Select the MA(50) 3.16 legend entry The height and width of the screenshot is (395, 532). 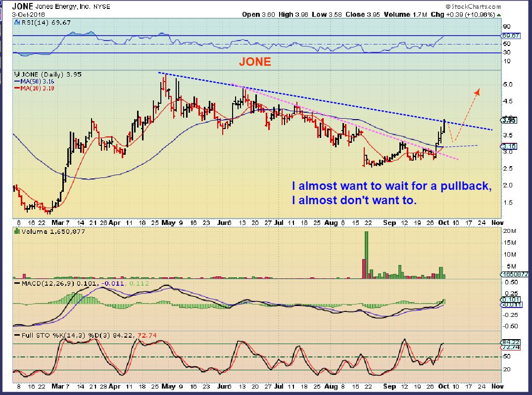click(x=34, y=81)
